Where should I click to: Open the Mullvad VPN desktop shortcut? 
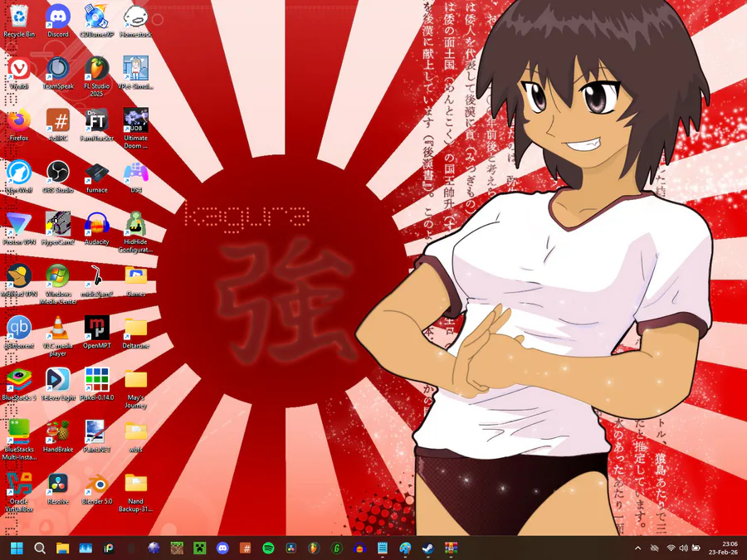point(19,281)
